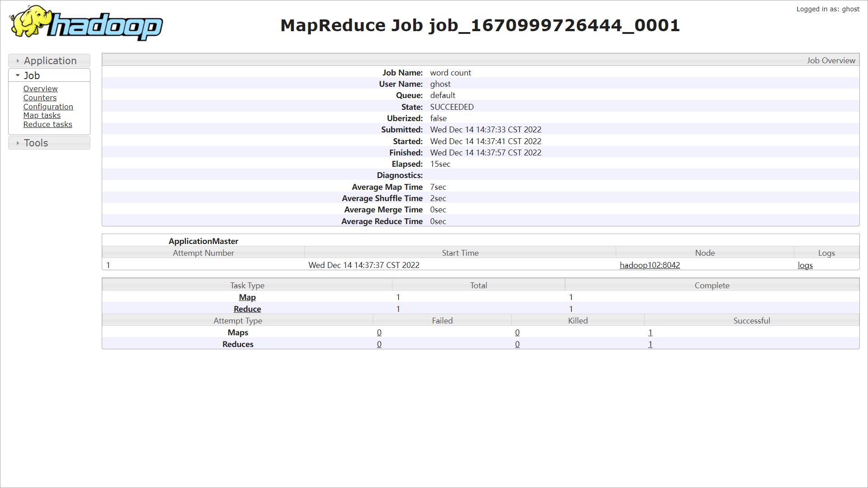Open failed Maps attempts count

pos(379,333)
